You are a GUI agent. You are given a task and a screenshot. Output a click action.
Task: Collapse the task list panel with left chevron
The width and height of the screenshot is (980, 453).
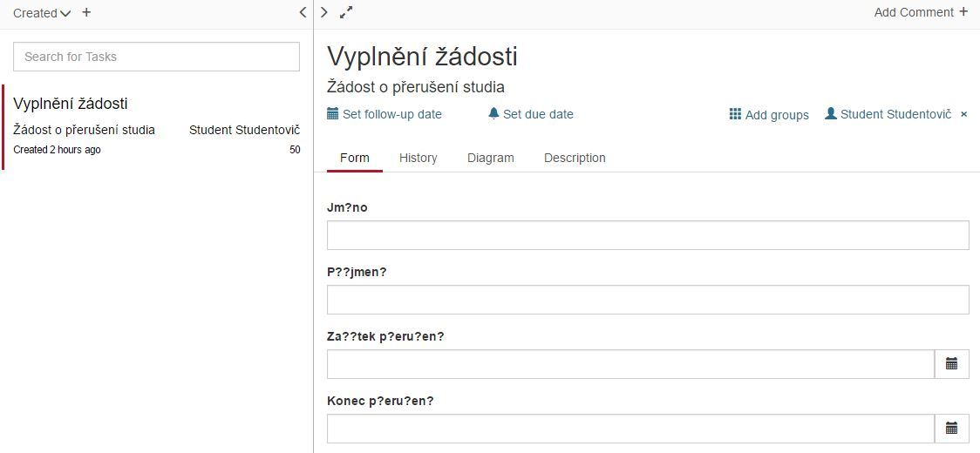coord(303,12)
